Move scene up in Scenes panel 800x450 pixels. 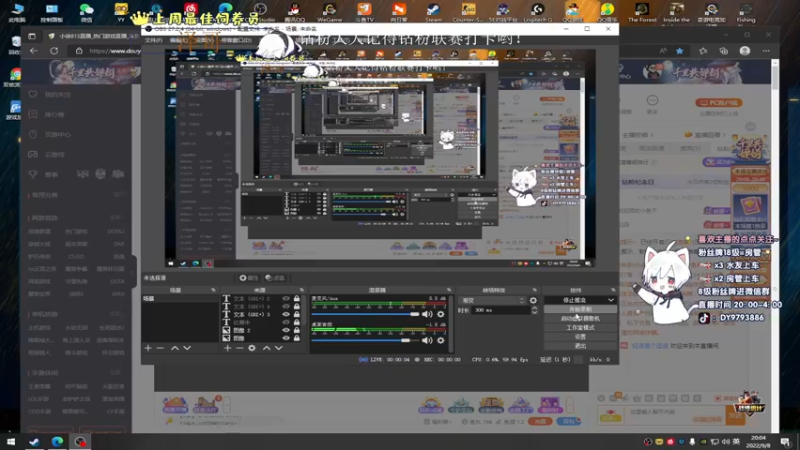point(174,348)
